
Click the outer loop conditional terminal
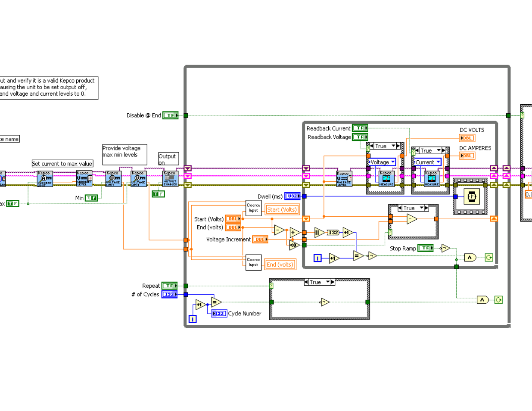[x=498, y=300]
